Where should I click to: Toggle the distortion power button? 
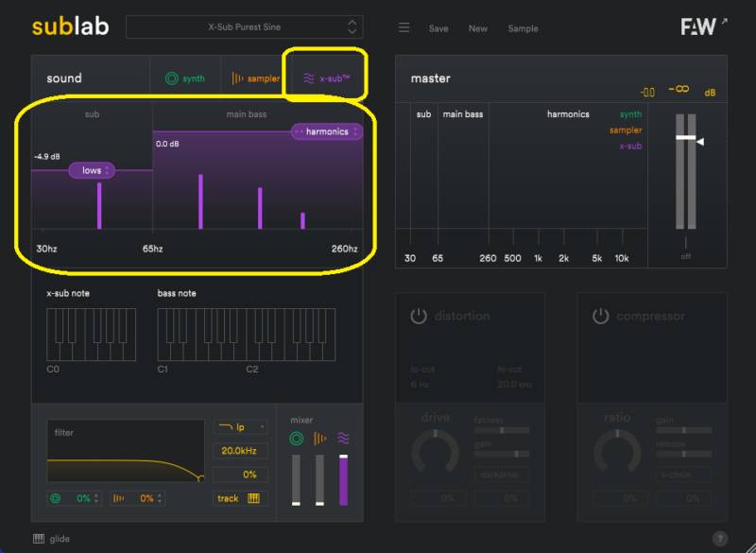(418, 316)
